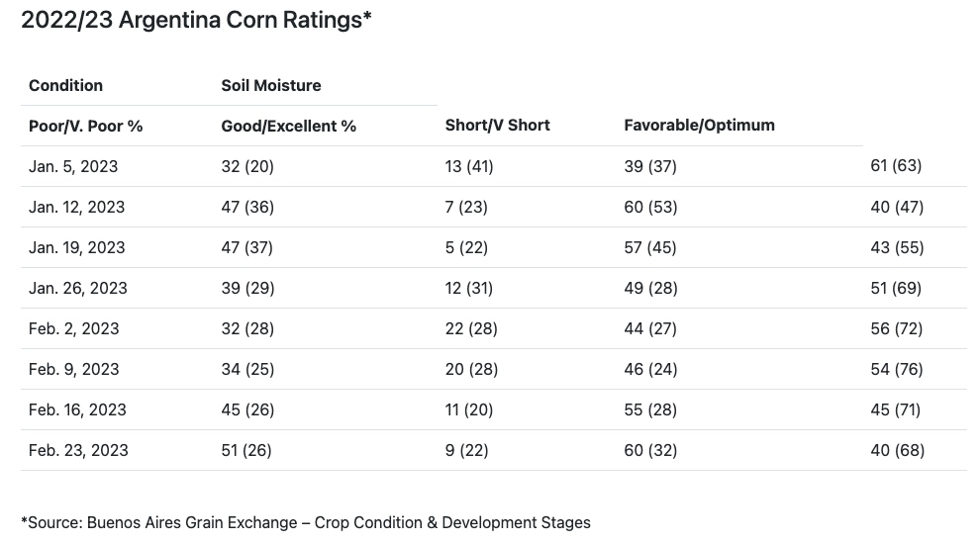The height and width of the screenshot is (542, 980).
Task: Click the "Soil Moisture" header cell
Action: click(271, 85)
